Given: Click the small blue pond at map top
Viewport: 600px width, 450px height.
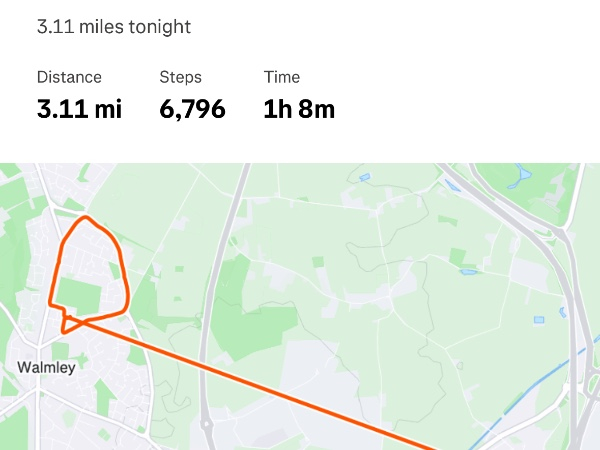Looking at the screenshot, I should (x=363, y=178).
